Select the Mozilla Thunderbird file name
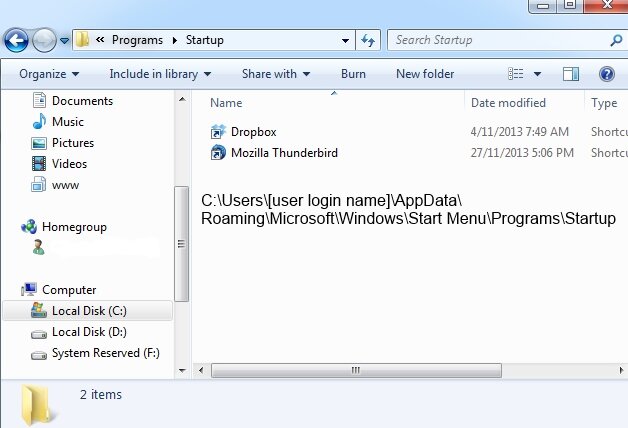This screenshot has height=428, width=628. click(x=284, y=153)
